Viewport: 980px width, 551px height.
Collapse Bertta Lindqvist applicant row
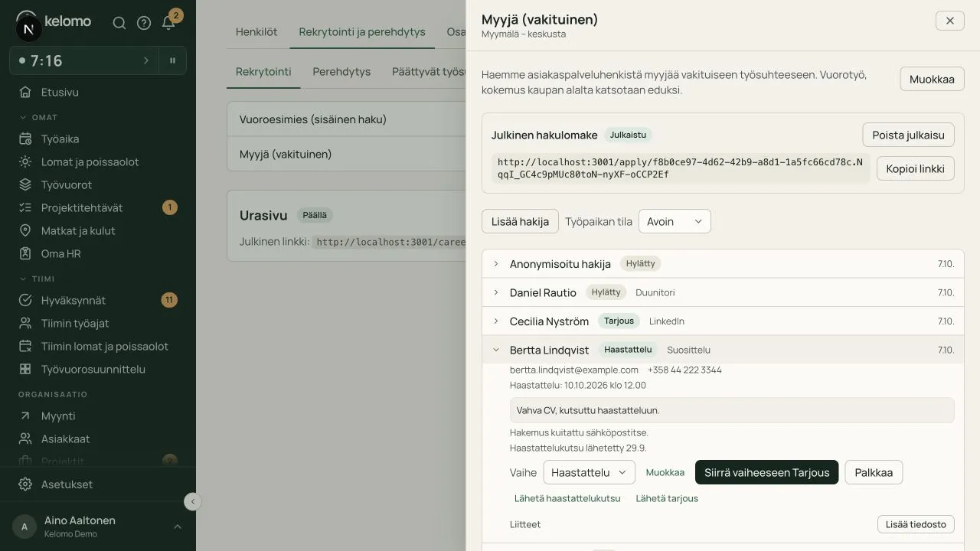coord(723,350)
